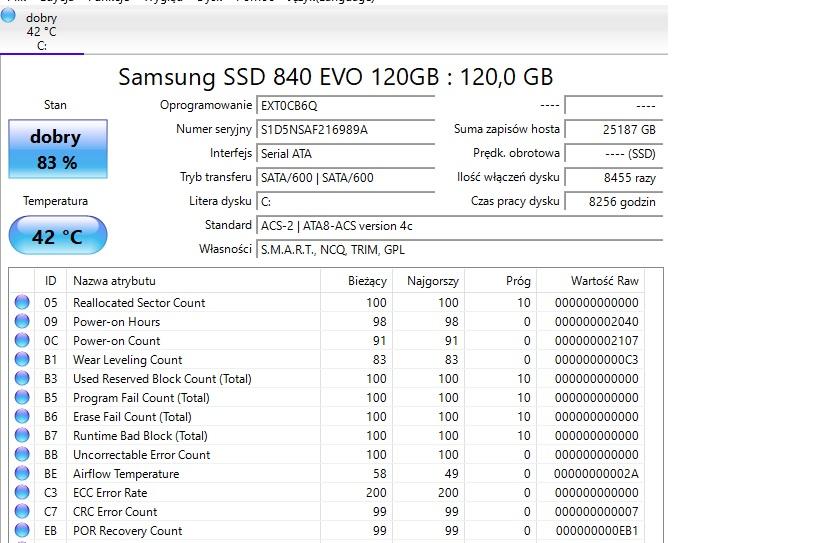Click status orb for Wear Leveling Count
The height and width of the screenshot is (543, 819).
[x=22, y=360]
